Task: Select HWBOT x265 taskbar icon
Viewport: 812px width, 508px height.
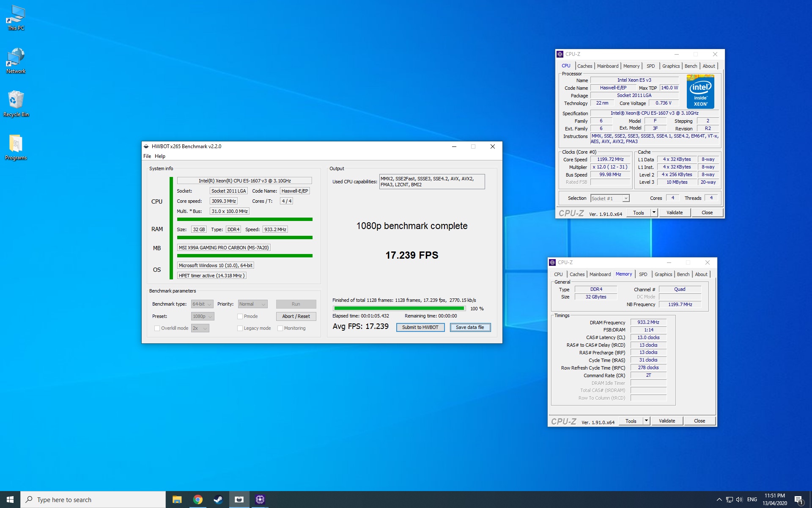Action: (239, 500)
